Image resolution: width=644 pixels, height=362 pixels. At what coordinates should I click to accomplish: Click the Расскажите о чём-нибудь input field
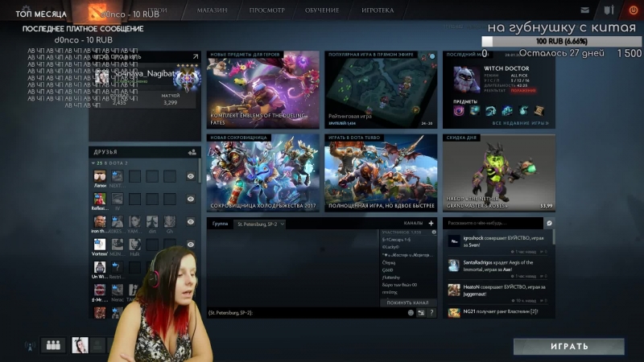click(x=491, y=223)
